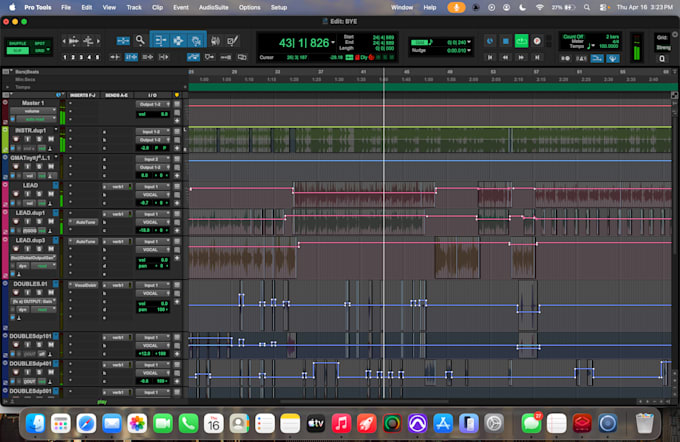
Task: Select the Scrubber speaker tool
Action: [215, 41]
